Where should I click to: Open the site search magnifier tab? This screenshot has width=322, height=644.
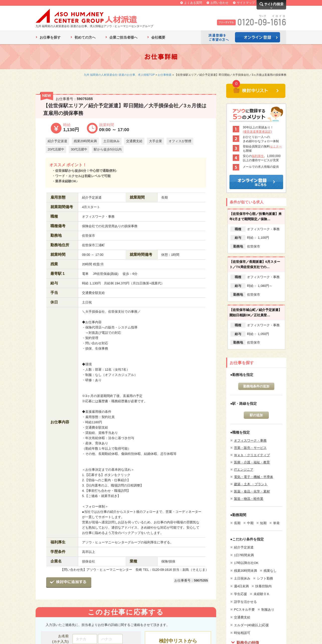tap(271, 4)
